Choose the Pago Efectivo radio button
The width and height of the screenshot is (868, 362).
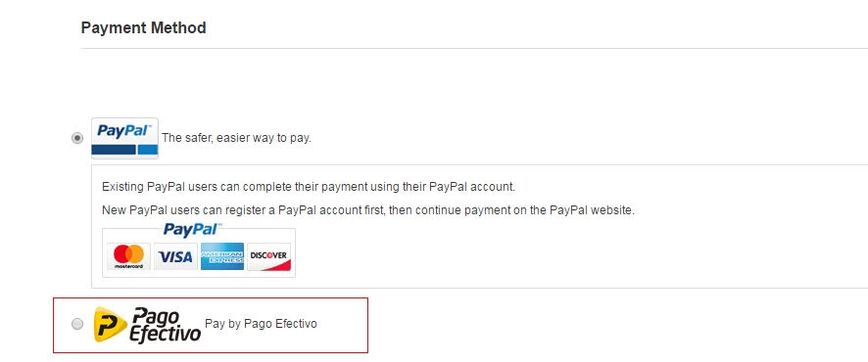pos(77,324)
